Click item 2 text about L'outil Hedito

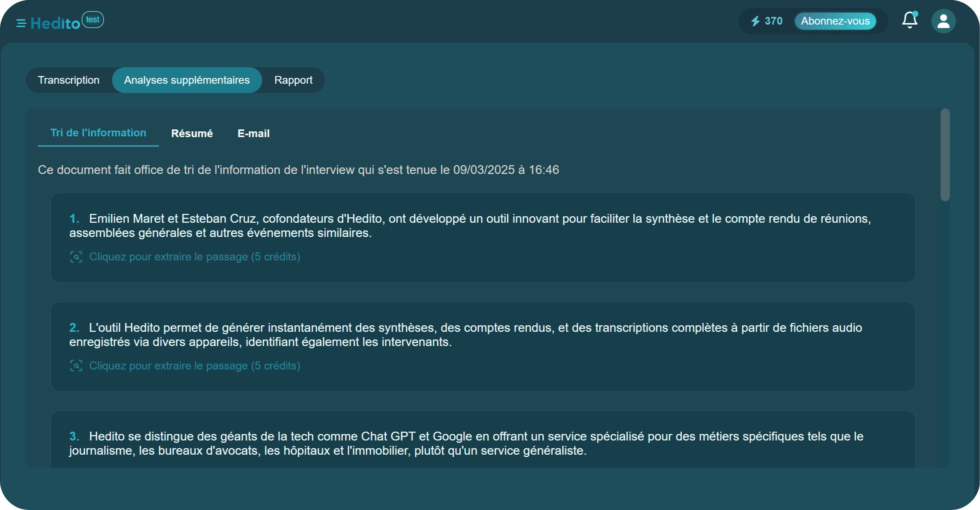pyautogui.click(x=466, y=335)
